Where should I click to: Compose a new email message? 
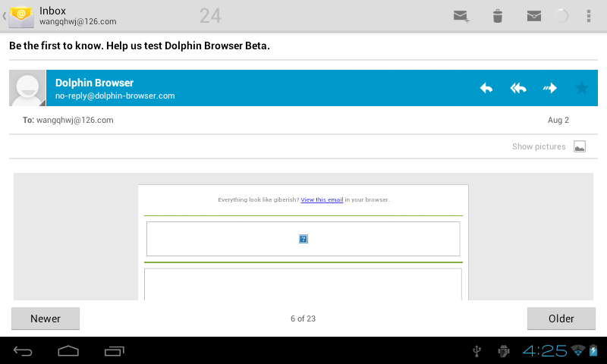461,16
